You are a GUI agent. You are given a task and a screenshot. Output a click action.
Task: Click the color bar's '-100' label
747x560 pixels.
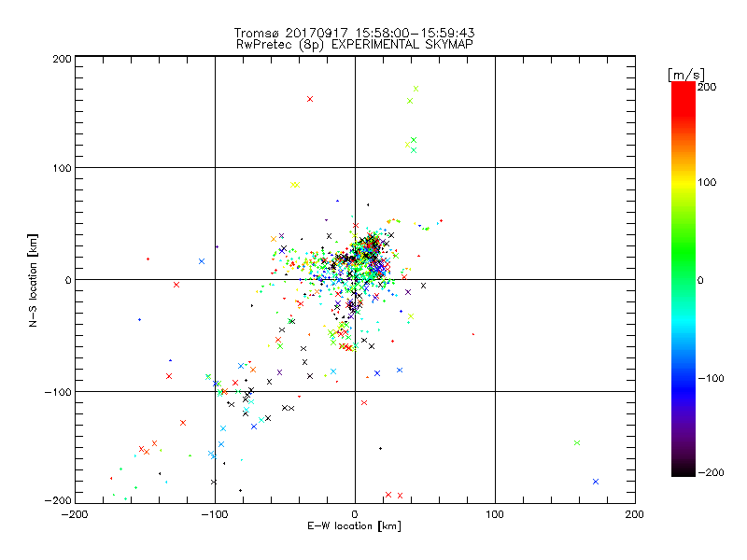[x=711, y=378]
